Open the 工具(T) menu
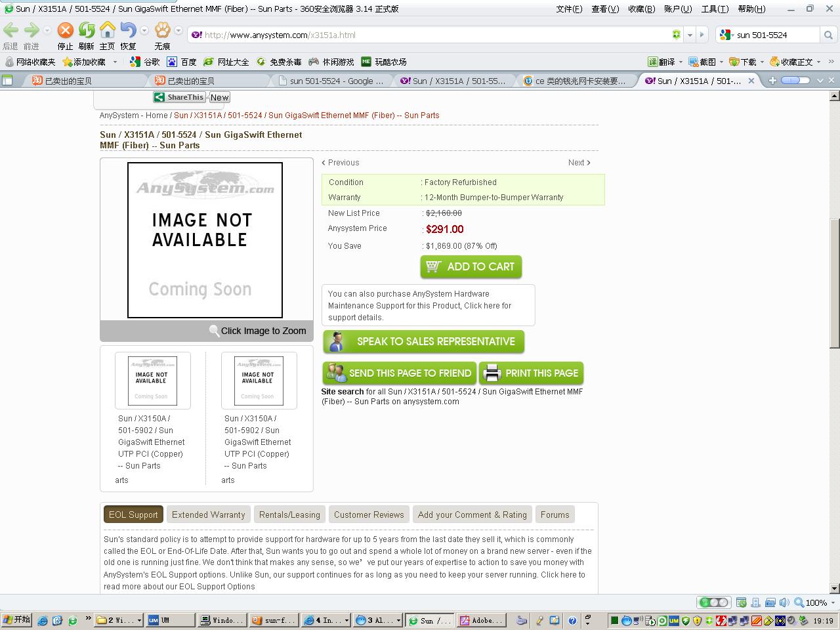Image resolution: width=840 pixels, height=630 pixels. click(x=715, y=9)
